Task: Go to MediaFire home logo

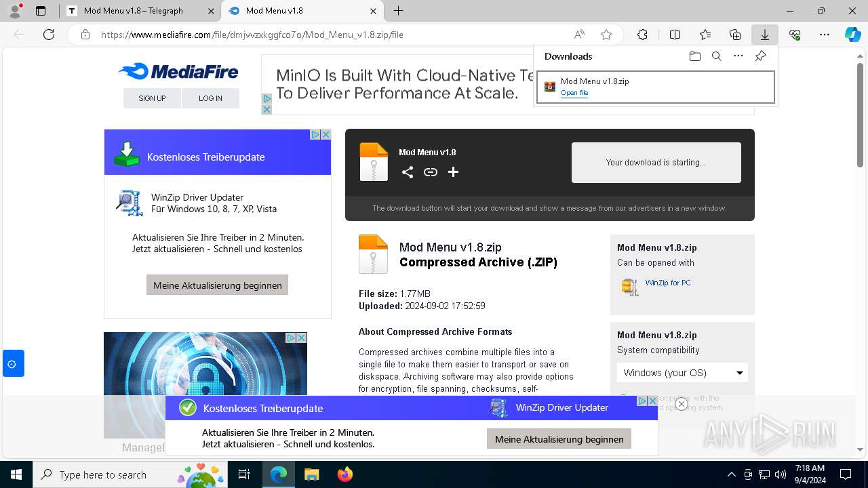Action: pyautogui.click(x=178, y=71)
